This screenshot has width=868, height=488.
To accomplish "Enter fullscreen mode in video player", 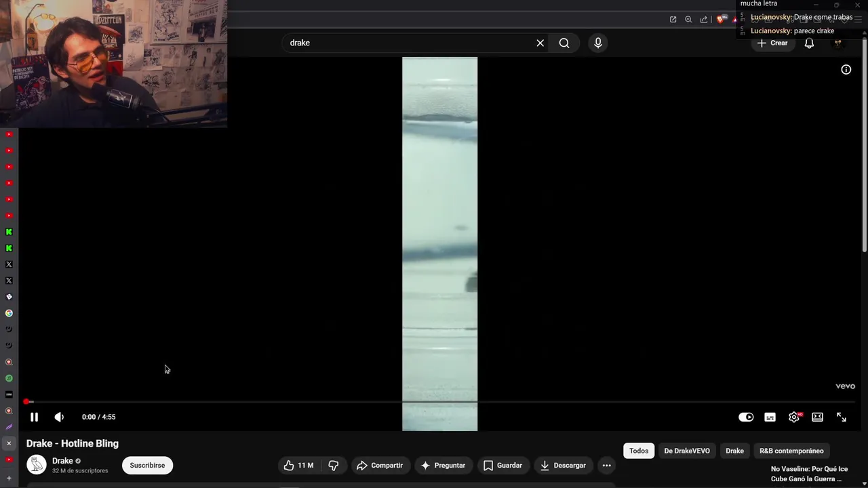I will pos(842,417).
